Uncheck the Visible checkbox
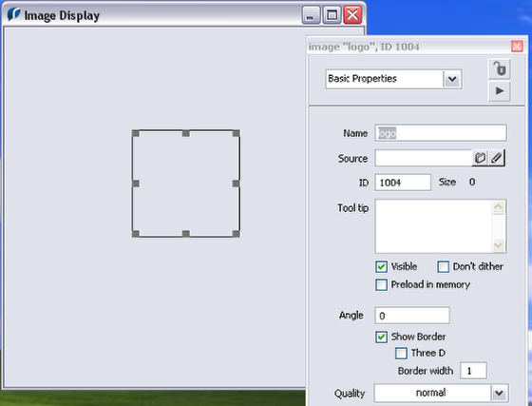The image size is (532, 406). (x=381, y=267)
